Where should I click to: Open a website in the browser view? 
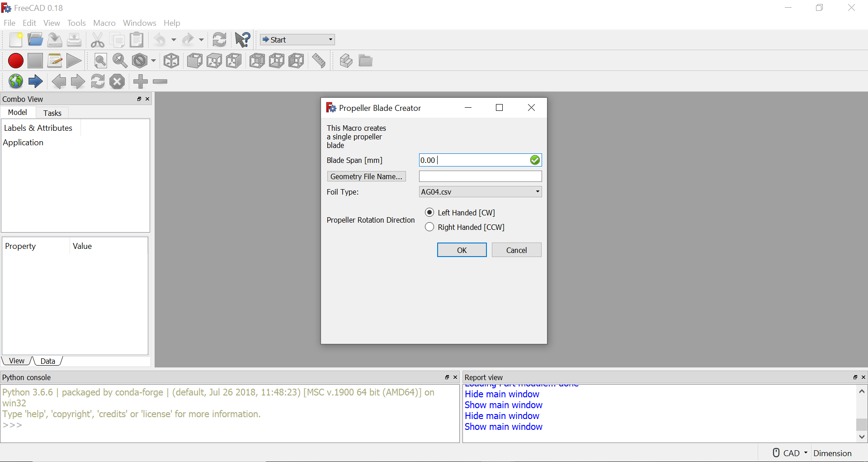[x=15, y=81]
